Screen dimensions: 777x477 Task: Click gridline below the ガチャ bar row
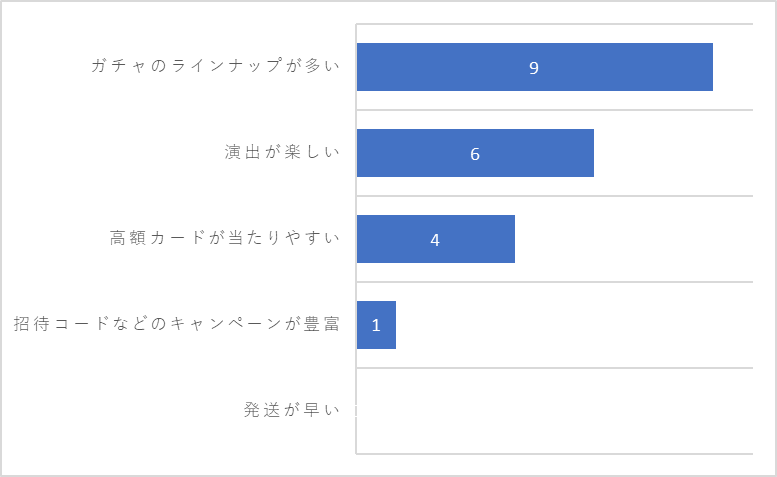click(555, 110)
